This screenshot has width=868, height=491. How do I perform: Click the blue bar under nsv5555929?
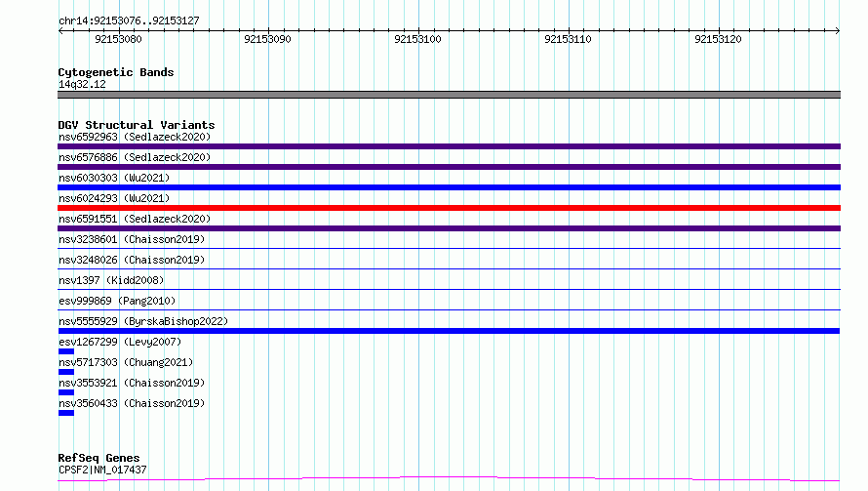click(449, 331)
